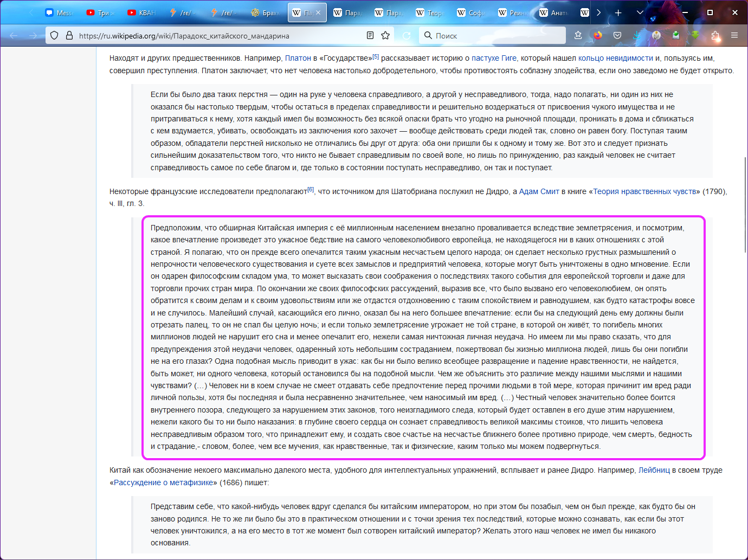748x560 pixels.
Task: Go back to the previous page
Action: [14, 35]
